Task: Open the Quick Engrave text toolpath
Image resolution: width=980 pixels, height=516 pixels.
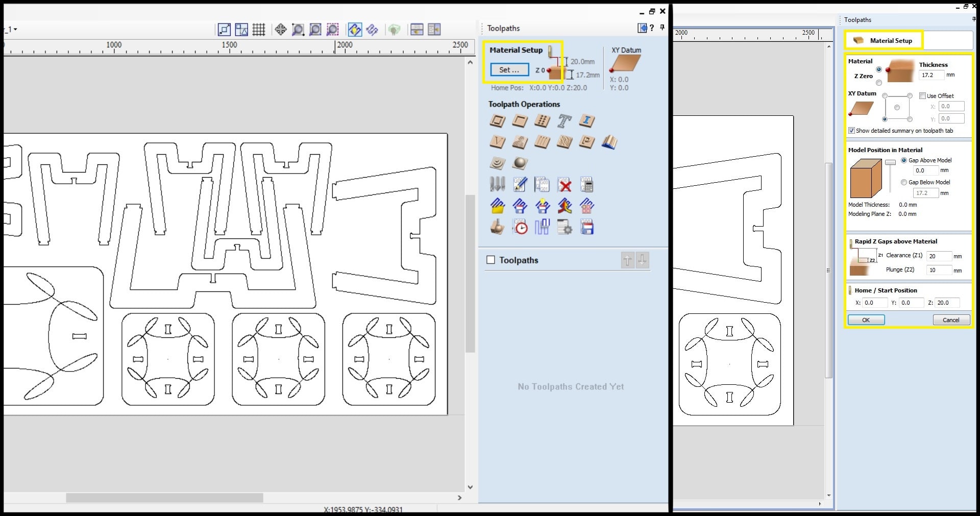Action: [565, 121]
